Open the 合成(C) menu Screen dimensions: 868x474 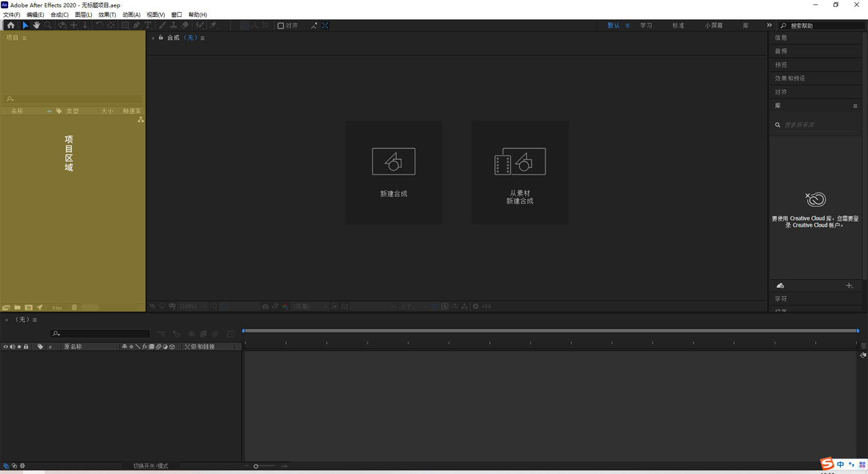60,15
